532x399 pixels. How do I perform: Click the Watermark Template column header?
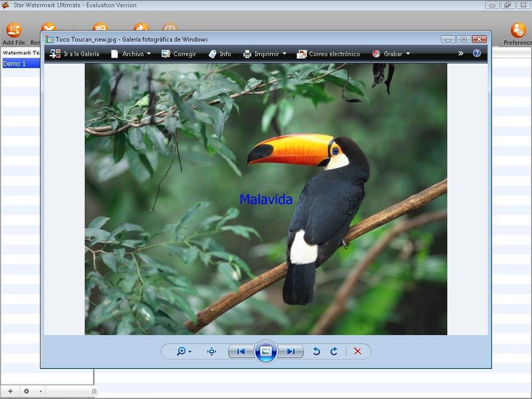point(21,52)
